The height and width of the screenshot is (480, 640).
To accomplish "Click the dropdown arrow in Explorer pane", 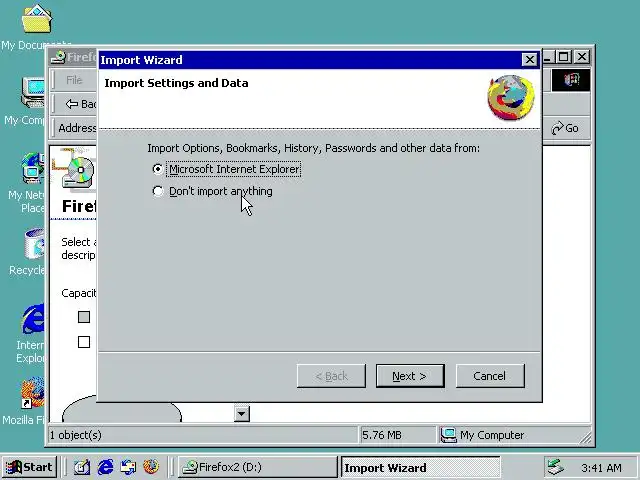I will (x=242, y=414).
